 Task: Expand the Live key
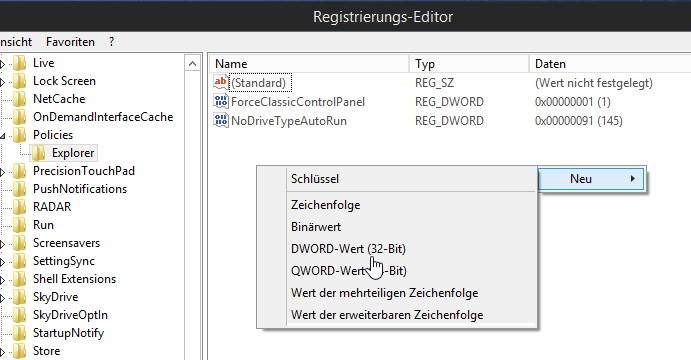(x=2, y=64)
